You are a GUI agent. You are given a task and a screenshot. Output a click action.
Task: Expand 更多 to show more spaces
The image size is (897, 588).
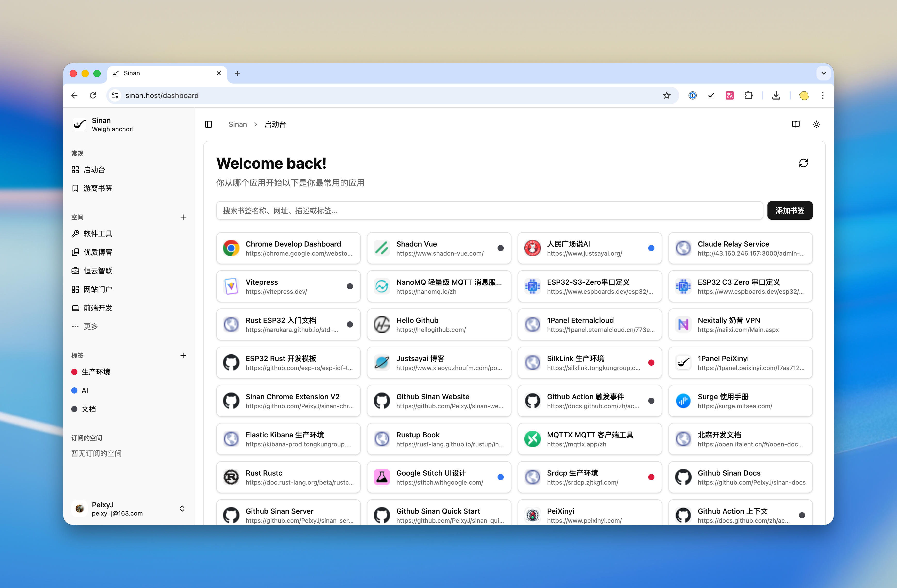point(91,326)
